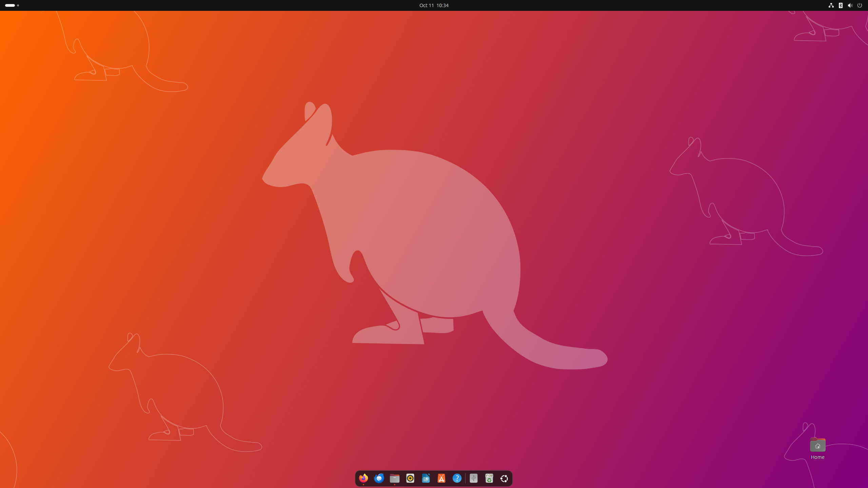Activate the workspace indicator pill
868x488 pixels.
point(9,5)
